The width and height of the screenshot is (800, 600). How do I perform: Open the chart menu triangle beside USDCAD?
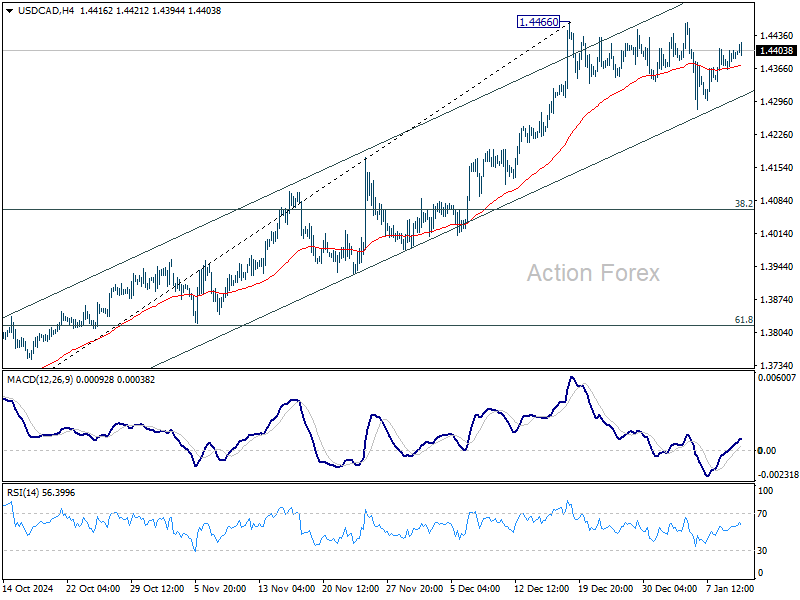coord(9,11)
